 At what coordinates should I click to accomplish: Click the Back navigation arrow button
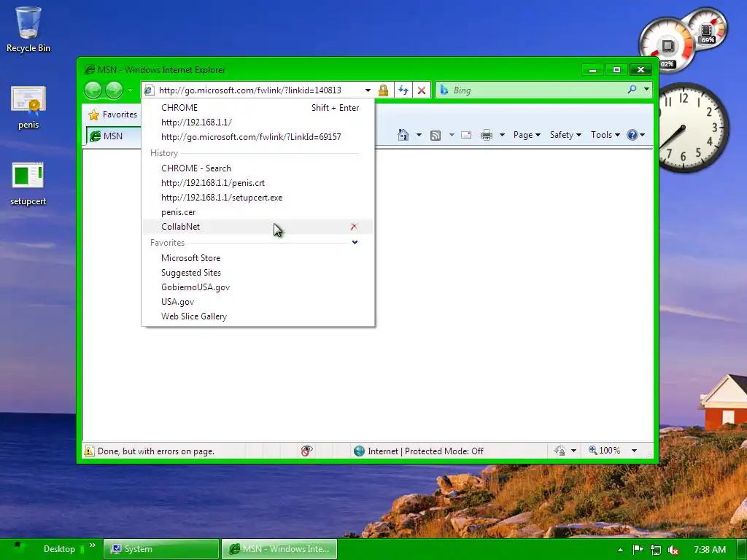pyautogui.click(x=93, y=90)
